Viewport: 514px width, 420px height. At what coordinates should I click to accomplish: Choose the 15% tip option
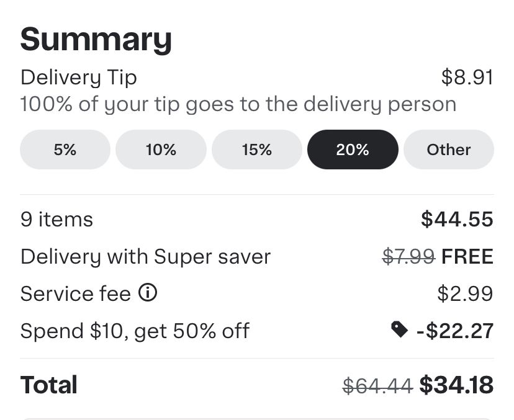tap(257, 150)
